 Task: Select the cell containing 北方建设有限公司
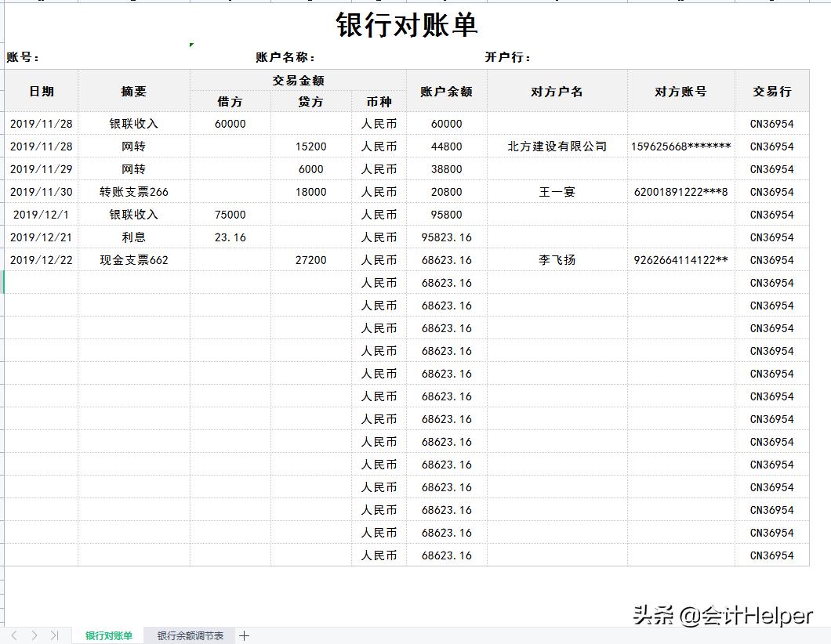tap(556, 147)
